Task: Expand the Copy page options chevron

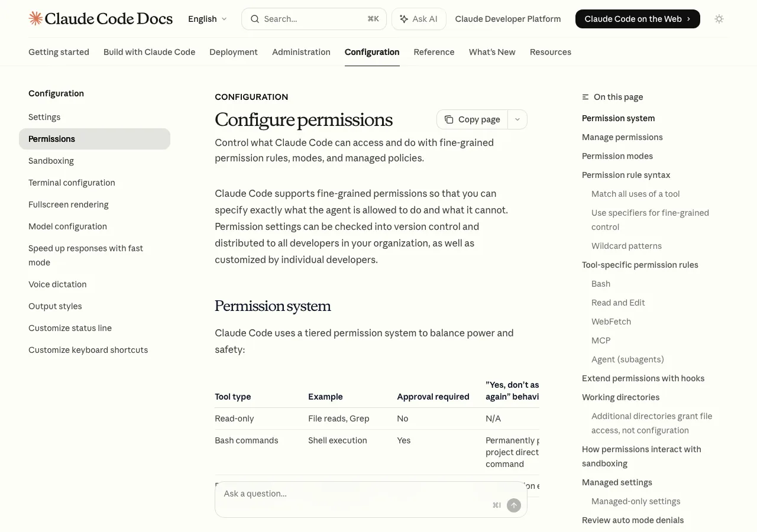Action: click(x=517, y=119)
